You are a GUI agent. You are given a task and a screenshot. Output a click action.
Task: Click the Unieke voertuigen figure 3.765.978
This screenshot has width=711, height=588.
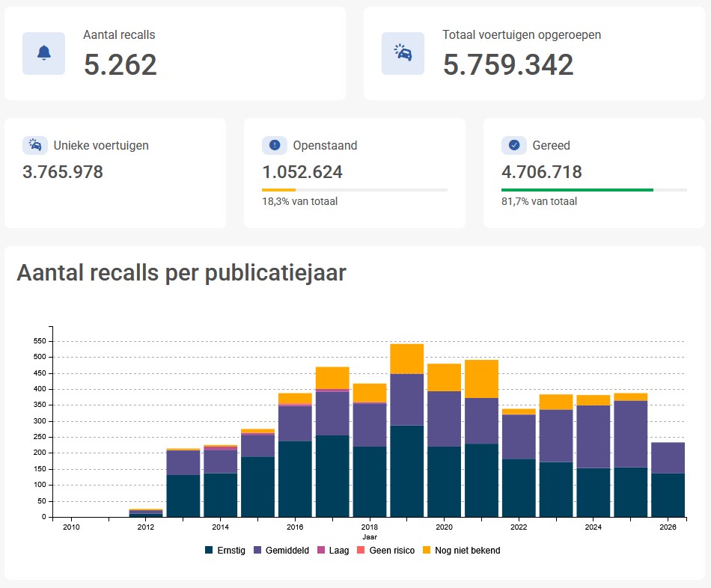coord(63,172)
